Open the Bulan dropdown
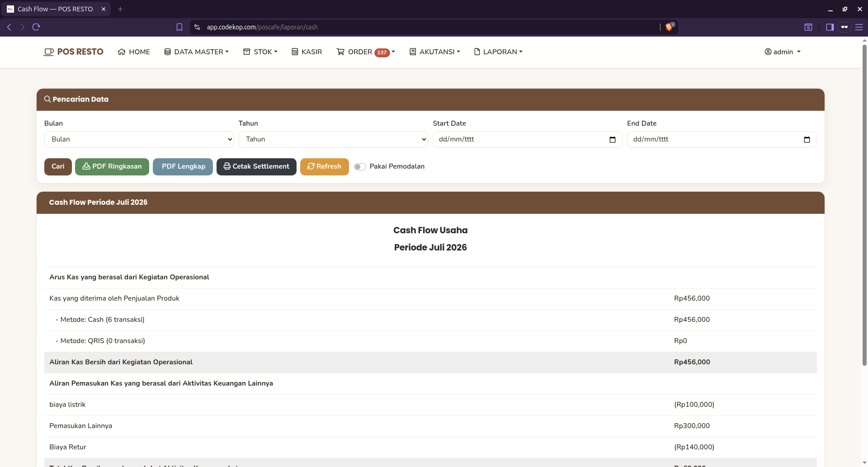The height and width of the screenshot is (467, 868). [139, 139]
